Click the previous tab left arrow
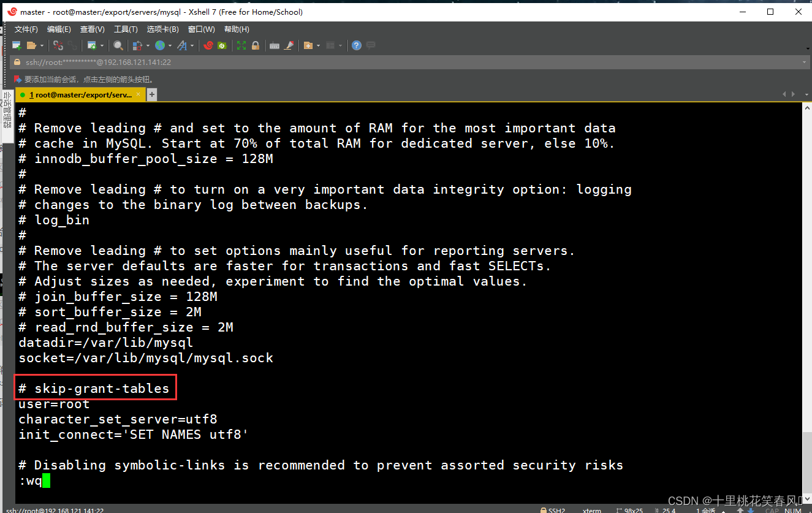Viewport: 812px width, 513px height. point(784,94)
